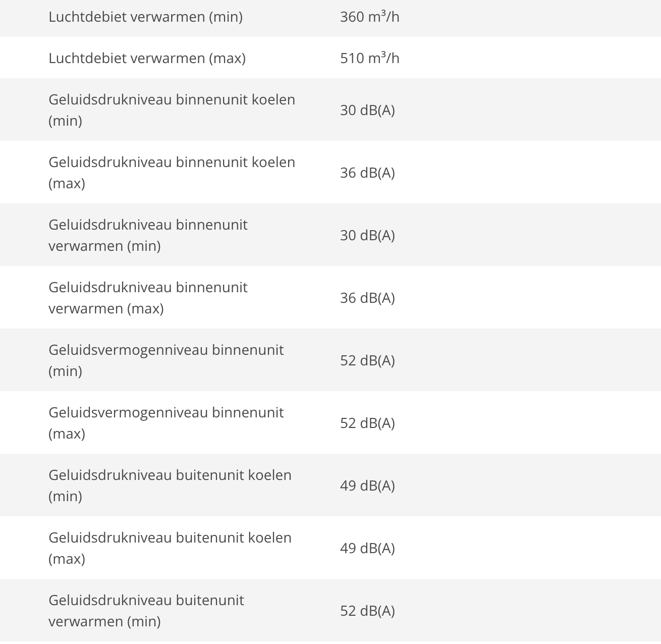Click the 'Luchtdebiet verwarmen (max)' label
This screenshot has width=661, height=644.
click(147, 58)
